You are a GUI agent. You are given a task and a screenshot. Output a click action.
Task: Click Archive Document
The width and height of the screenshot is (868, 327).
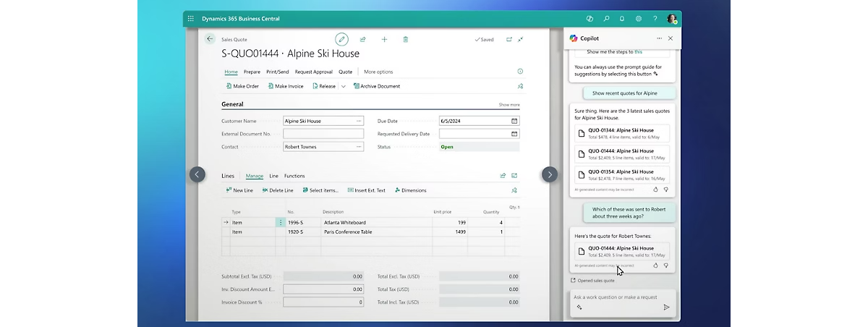[376, 86]
